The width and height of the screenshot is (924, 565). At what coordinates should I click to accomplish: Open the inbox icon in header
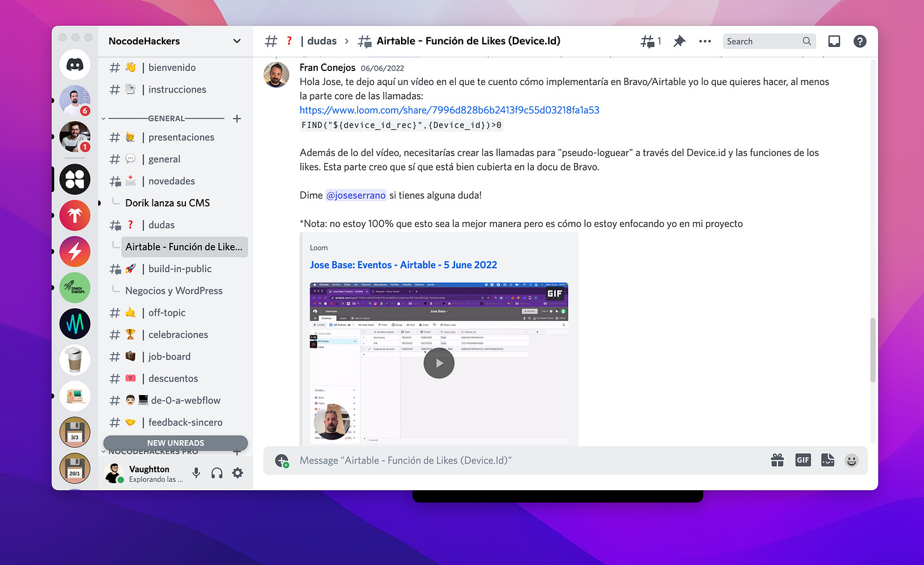point(834,41)
